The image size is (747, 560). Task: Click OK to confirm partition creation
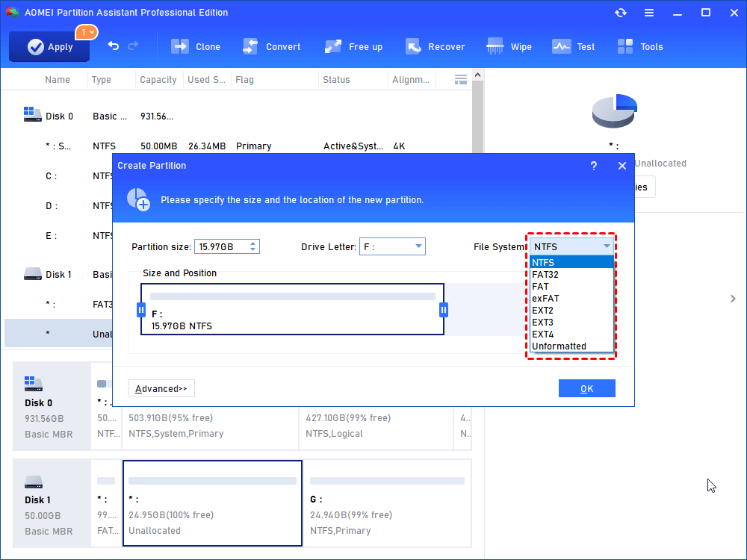[586, 388]
